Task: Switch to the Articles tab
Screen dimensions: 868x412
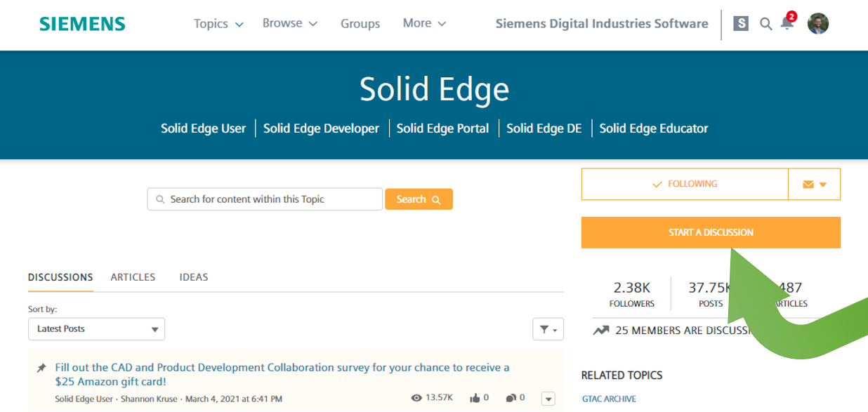Action: pos(133,277)
